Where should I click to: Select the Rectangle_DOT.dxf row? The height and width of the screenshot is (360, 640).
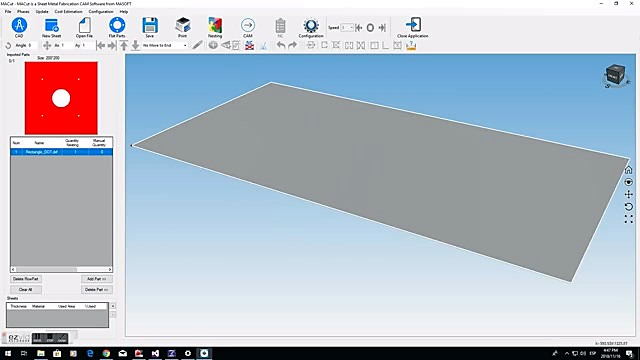[61, 152]
